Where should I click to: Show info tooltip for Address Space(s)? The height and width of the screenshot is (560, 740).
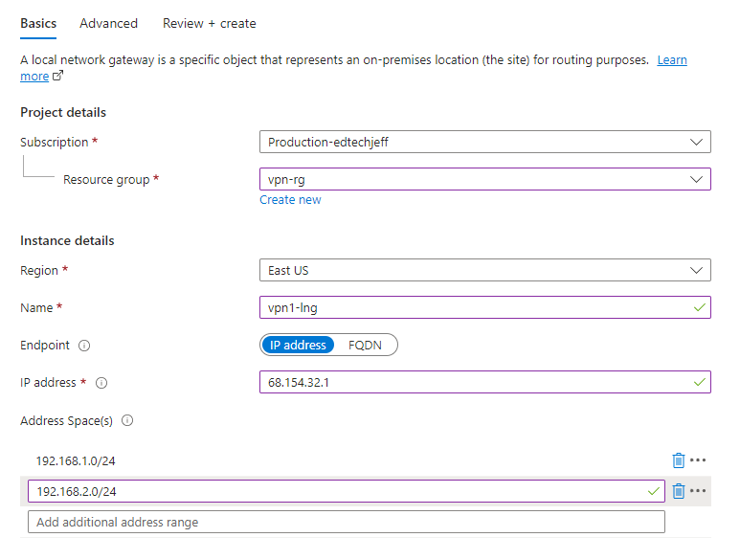point(127,420)
